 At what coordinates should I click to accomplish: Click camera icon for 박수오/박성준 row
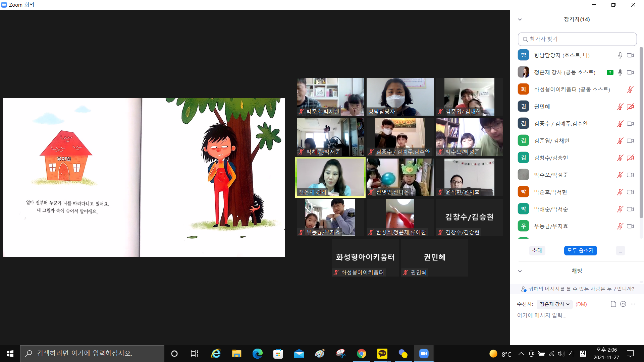point(630,175)
